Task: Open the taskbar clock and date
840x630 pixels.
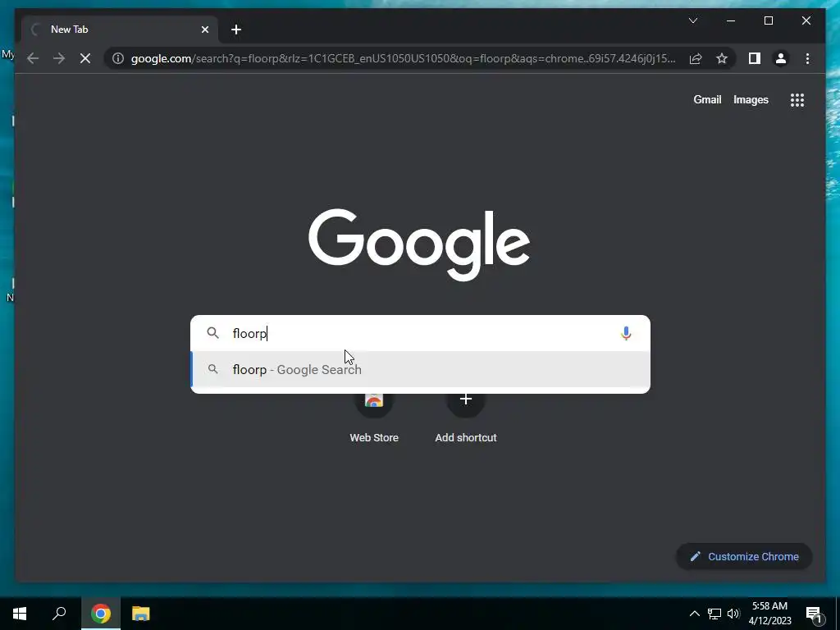Action: [x=769, y=614]
